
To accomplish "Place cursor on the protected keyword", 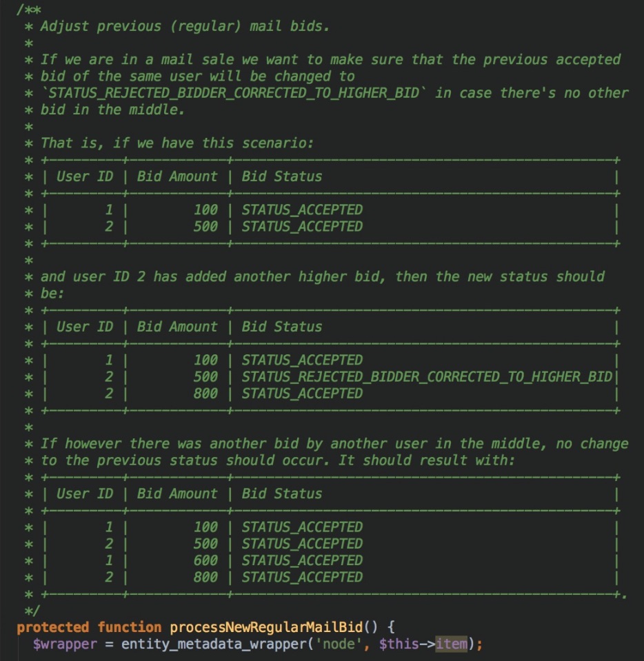I will 52,627.
